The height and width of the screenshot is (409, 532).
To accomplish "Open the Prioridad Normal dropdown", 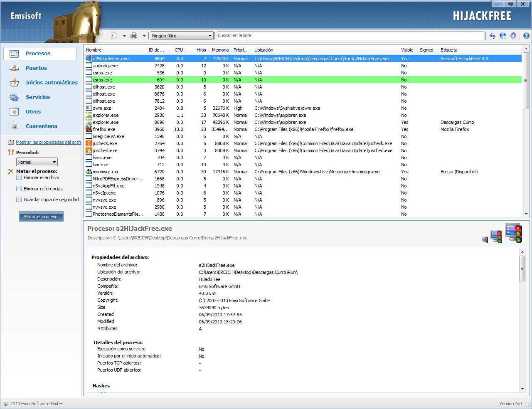I will pyautogui.click(x=37, y=162).
